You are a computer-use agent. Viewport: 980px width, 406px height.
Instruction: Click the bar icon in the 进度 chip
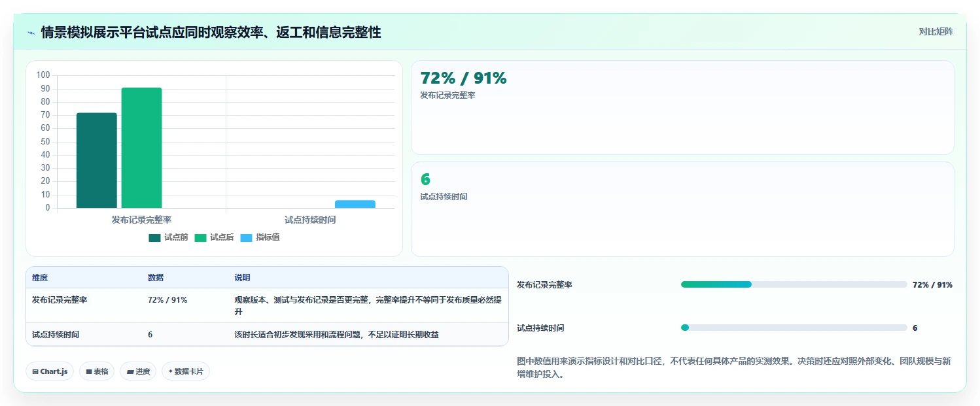point(130,371)
